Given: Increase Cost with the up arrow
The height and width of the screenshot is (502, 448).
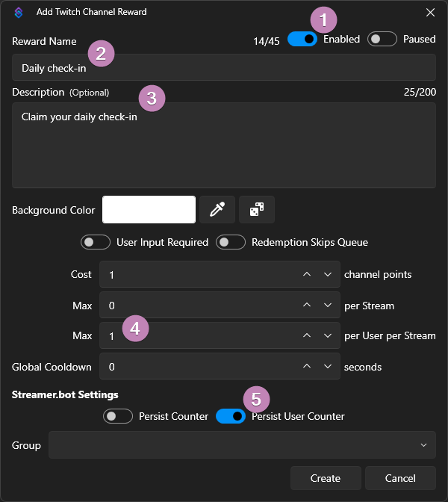Looking at the screenshot, I should 307,274.
